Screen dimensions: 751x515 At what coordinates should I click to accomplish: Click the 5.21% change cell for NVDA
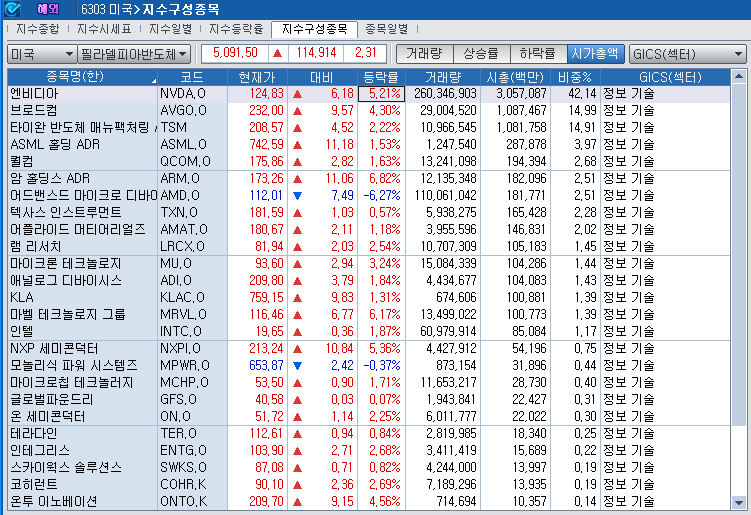pyautogui.click(x=382, y=93)
